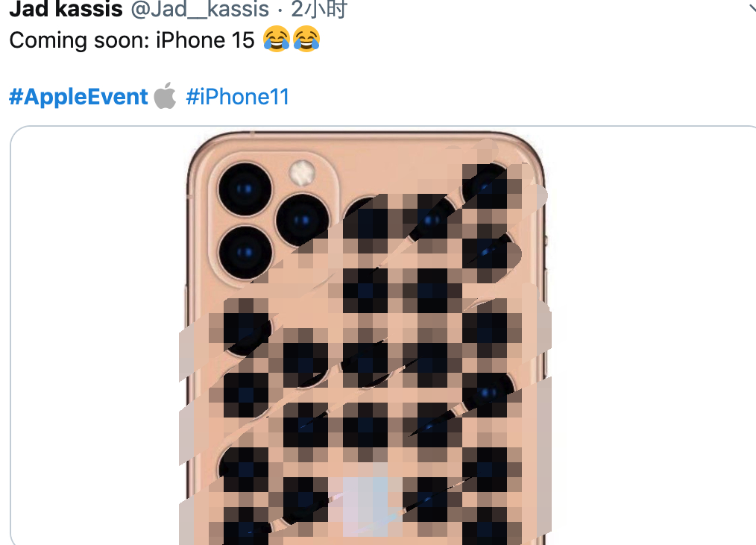This screenshot has width=756, height=545.
Task: Open the #AppleEvent hashtag
Action: pyautogui.click(x=78, y=97)
